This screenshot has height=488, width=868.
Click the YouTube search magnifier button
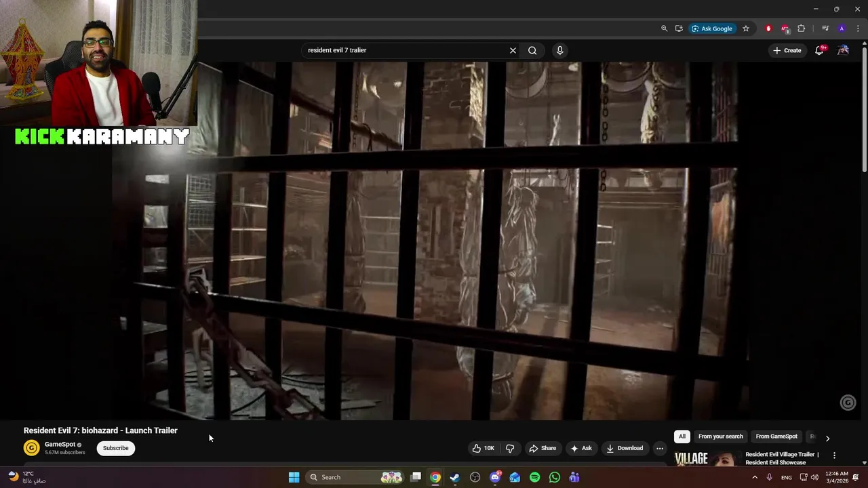(532, 50)
